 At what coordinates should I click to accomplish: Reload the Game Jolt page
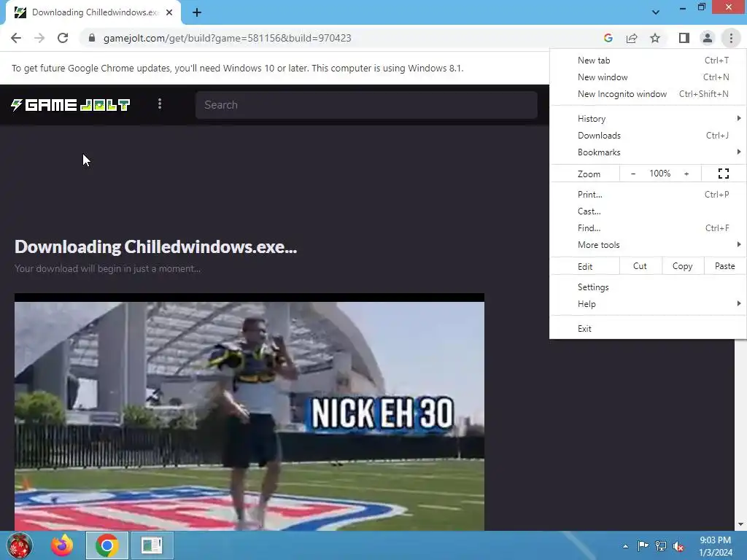[63, 38]
